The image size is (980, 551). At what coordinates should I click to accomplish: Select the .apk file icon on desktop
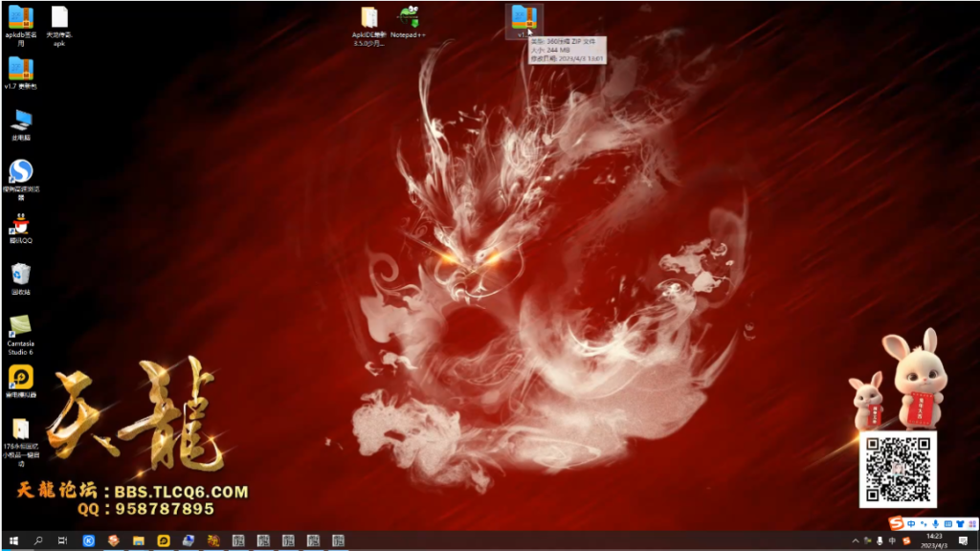(59, 17)
